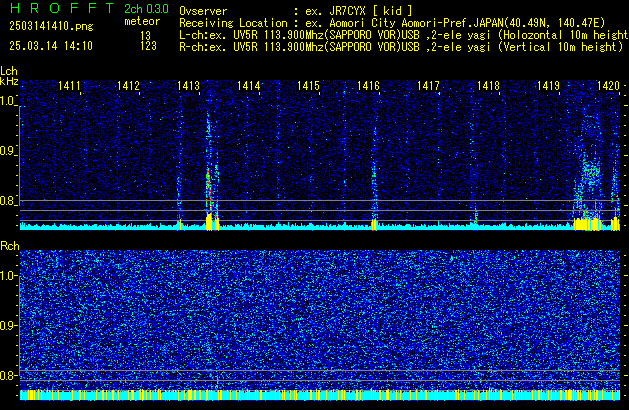
Task: Select the "1413" time marker
Action: pyautogui.click(x=188, y=86)
